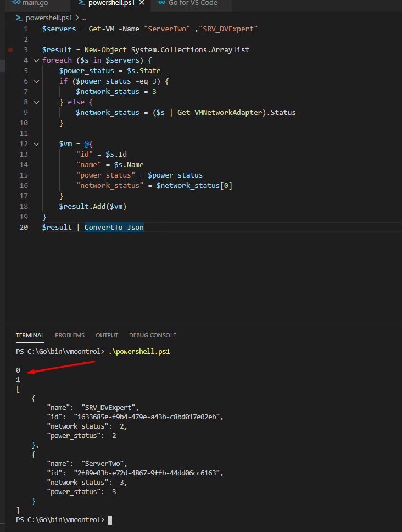
Task: Click the 0 output line in terminal
Action: [x=18, y=370]
